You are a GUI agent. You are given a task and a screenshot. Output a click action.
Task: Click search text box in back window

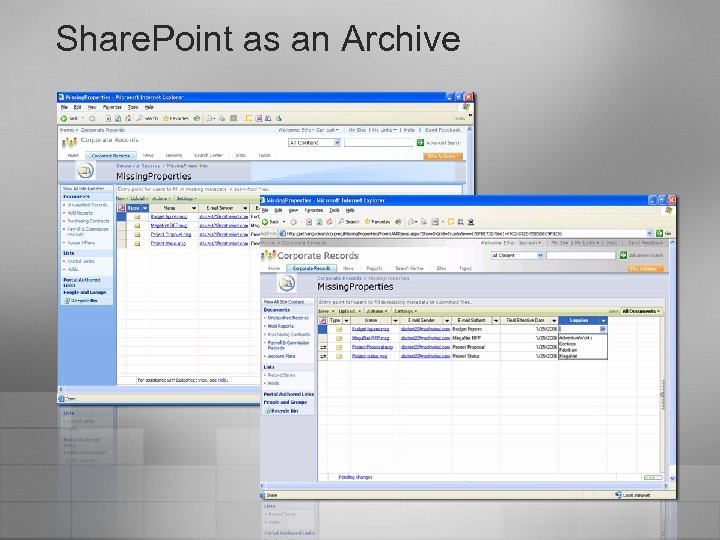[378, 143]
